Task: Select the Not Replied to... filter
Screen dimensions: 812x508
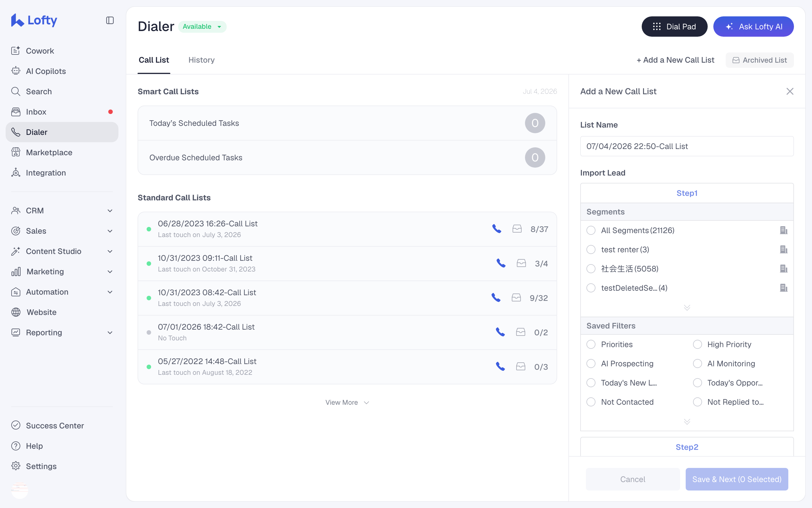Action: point(697,402)
